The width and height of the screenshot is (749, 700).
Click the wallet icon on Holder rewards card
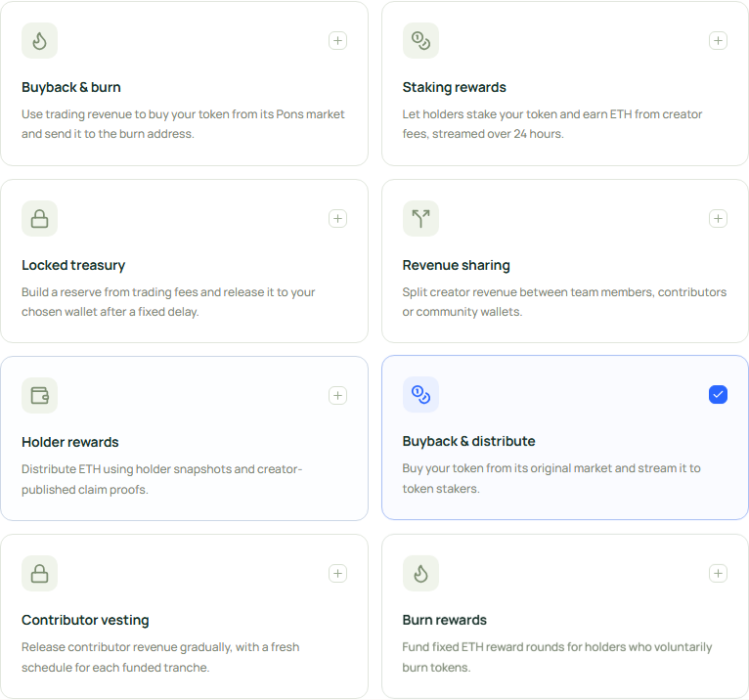point(40,395)
